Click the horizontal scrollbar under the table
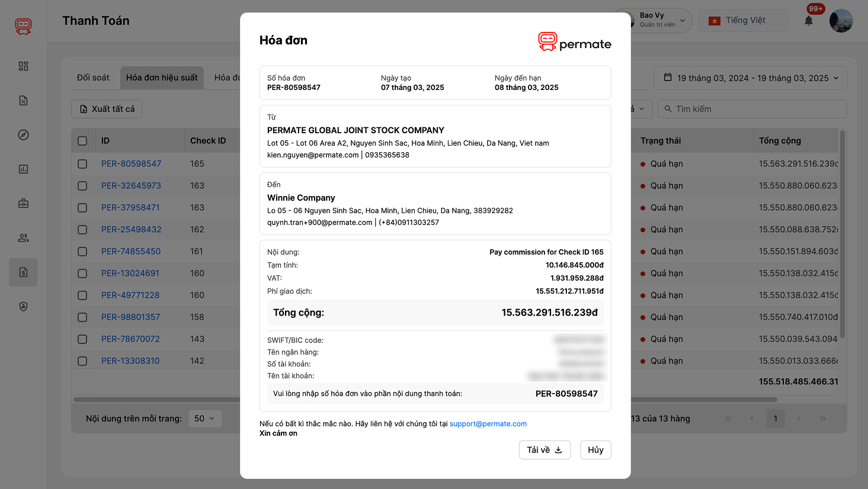The width and height of the screenshot is (868, 489). click(154, 400)
